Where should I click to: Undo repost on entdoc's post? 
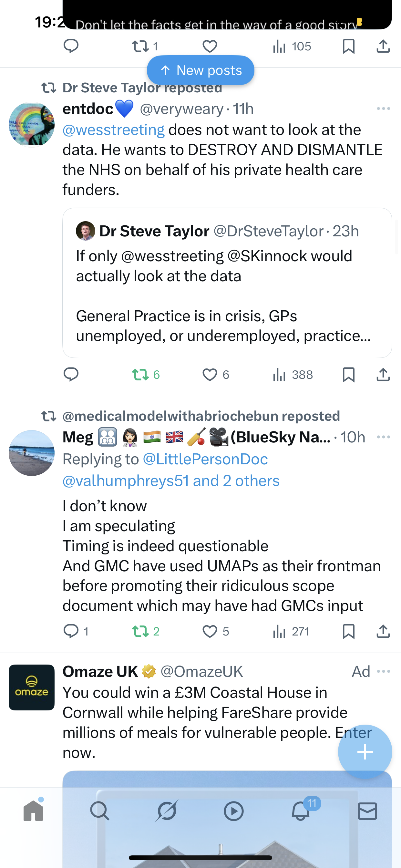click(140, 375)
